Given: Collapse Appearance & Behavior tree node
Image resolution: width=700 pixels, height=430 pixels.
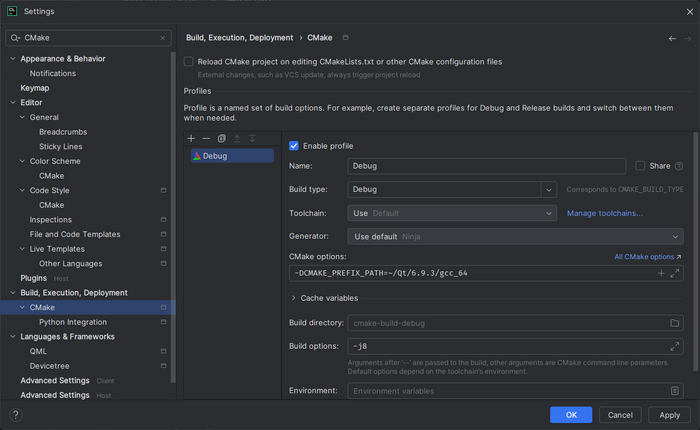Looking at the screenshot, I should coord(13,58).
